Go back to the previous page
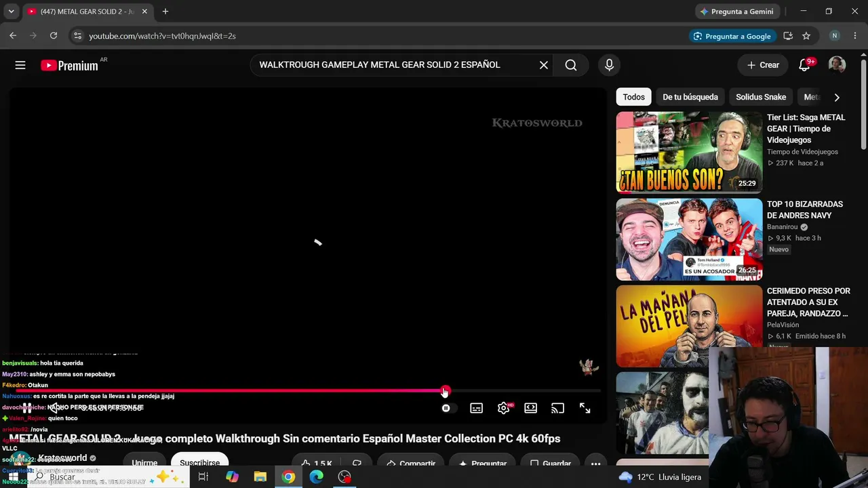868x488 pixels. 13,36
